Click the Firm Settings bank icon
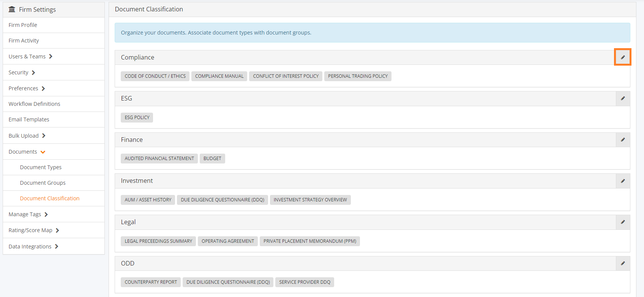The width and height of the screenshot is (644, 297). pyautogui.click(x=12, y=9)
